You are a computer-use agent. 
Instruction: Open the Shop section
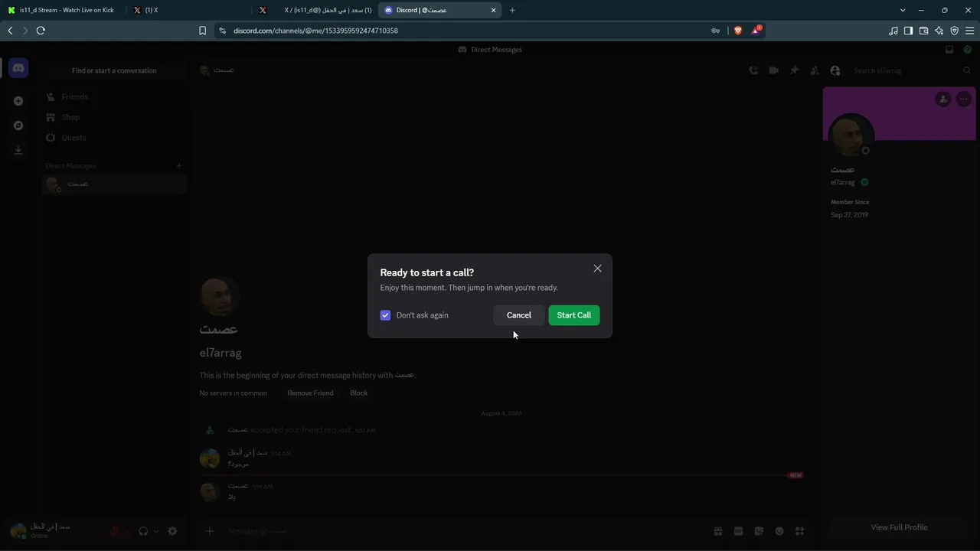click(x=115, y=117)
